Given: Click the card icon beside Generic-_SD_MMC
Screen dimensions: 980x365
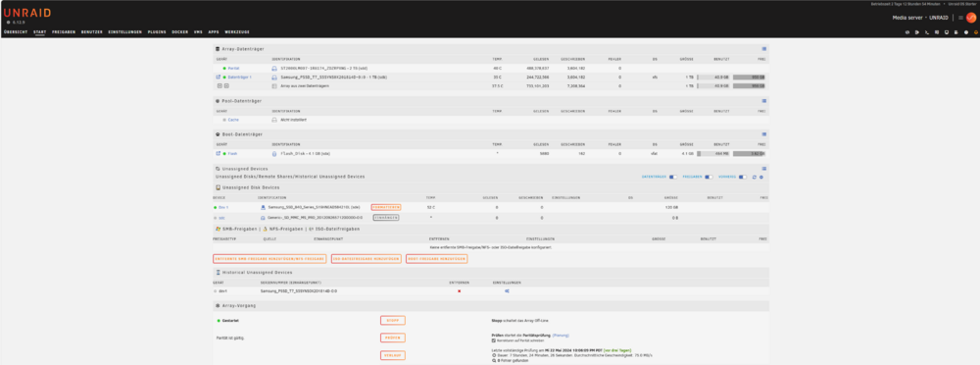Looking at the screenshot, I should pos(263,217).
